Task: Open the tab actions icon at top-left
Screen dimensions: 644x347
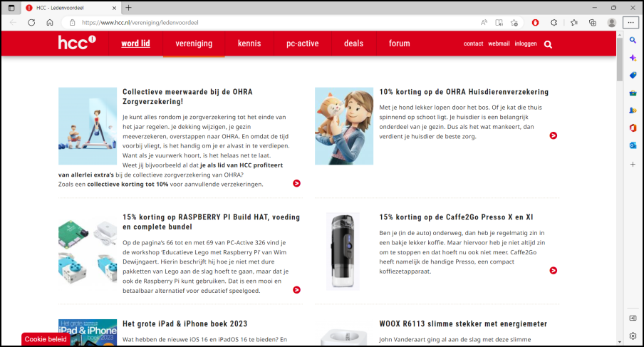Action: [x=11, y=8]
